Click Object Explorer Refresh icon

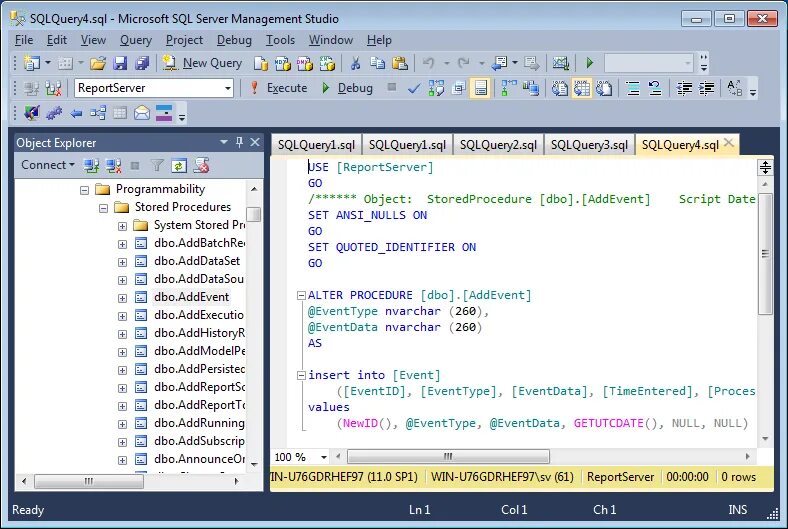[179, 165]
